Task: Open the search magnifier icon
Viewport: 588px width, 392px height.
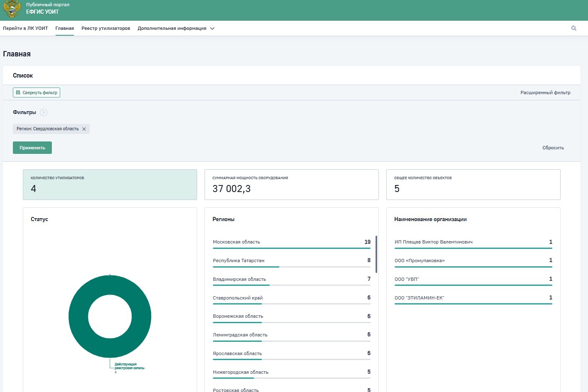Action: [x=574, y=29]
